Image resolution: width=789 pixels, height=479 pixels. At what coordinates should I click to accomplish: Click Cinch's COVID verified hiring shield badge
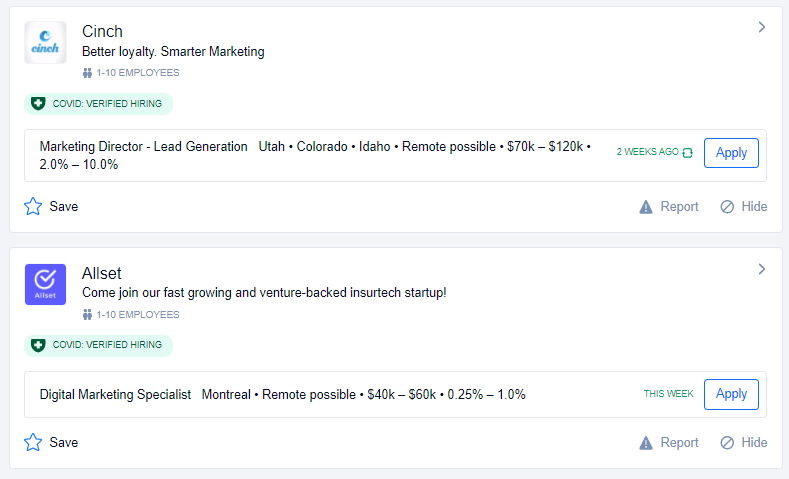coord(39,104)
